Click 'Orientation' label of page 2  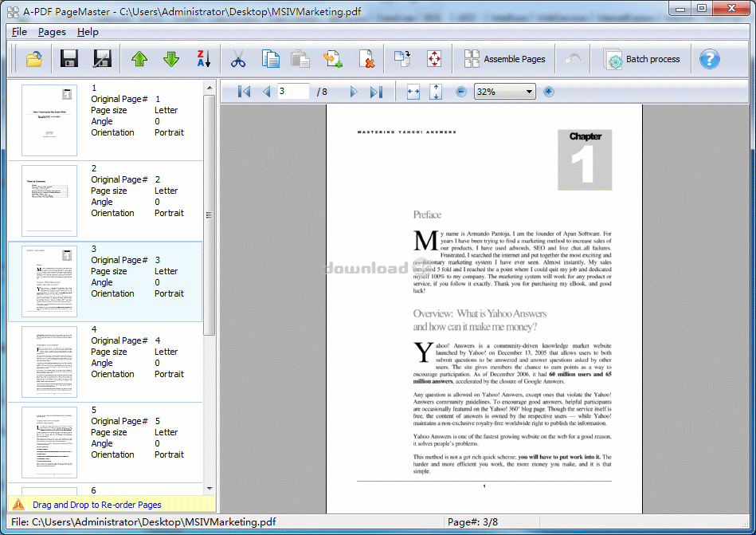pos(112,213)
